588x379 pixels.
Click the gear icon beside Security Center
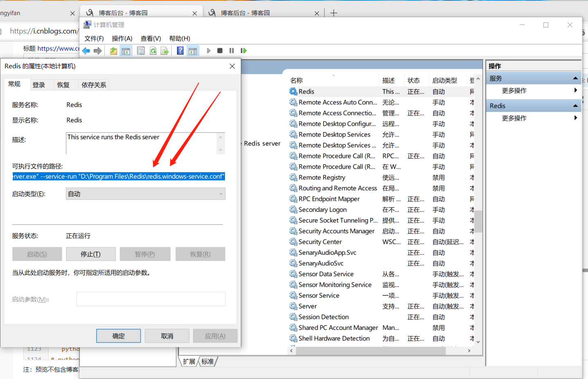coord(293,242)
